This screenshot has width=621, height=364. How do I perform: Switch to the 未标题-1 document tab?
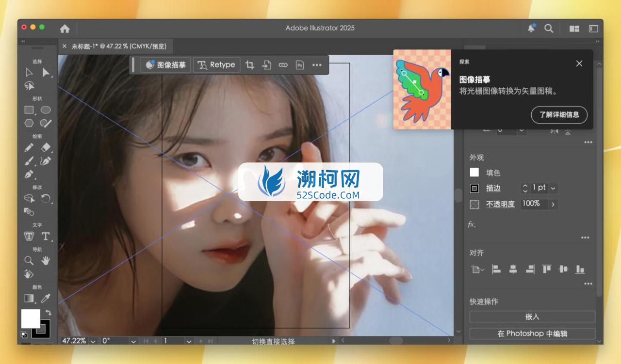tap(119, 47)
